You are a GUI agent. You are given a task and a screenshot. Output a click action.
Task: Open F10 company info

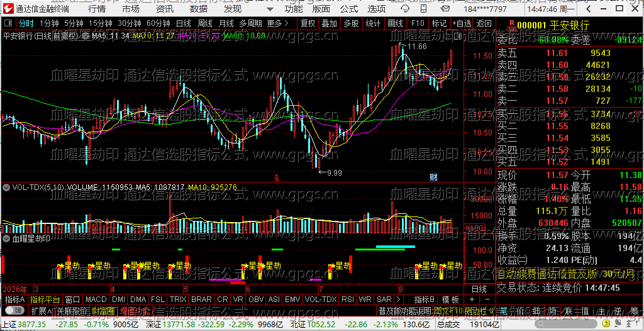click(x=418, y=23)
